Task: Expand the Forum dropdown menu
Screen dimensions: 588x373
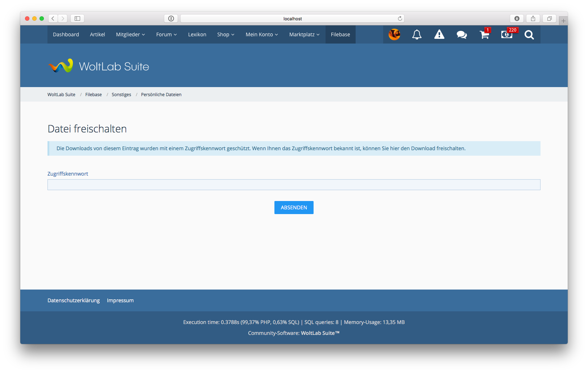Action: [166, 34]
